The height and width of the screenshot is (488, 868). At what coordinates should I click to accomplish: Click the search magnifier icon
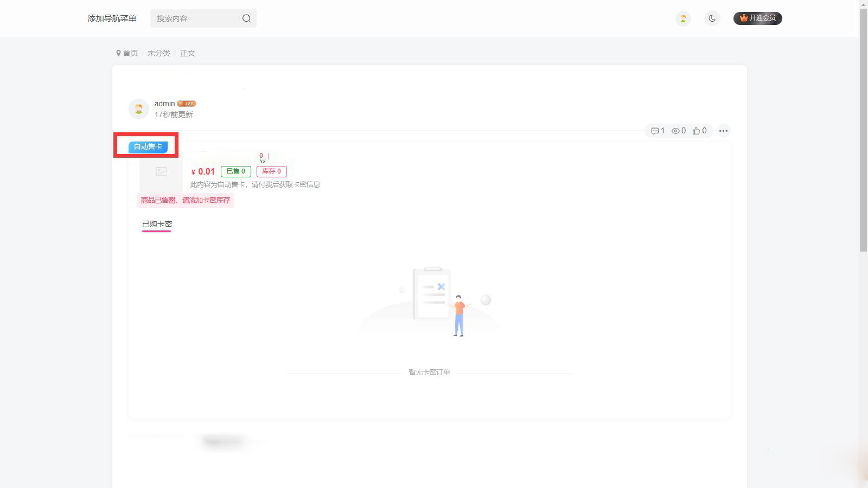click(x=246, y=18)
